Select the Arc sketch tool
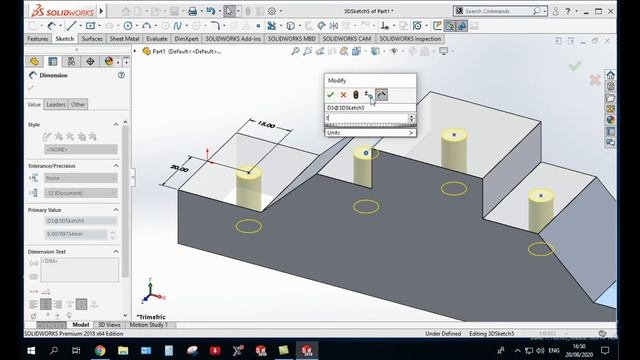Image resolution: width=640 pixels, height=360 pixels. click(147, 26)
